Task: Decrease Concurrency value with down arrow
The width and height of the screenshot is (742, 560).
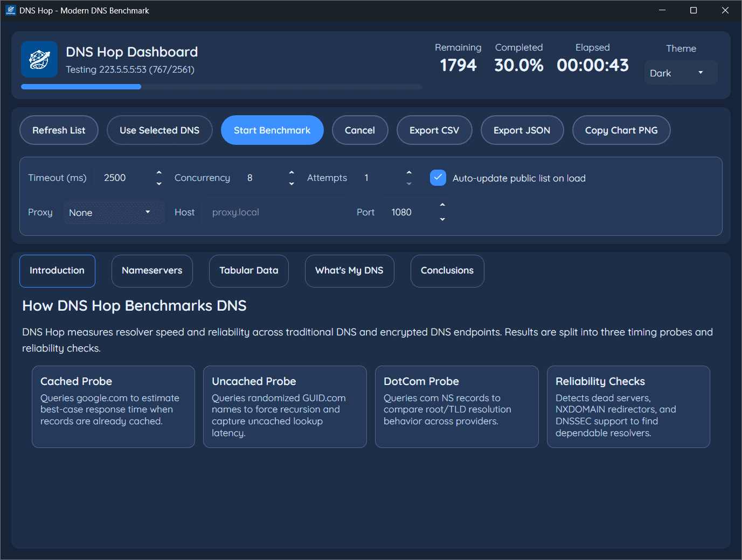Action: 292,184
